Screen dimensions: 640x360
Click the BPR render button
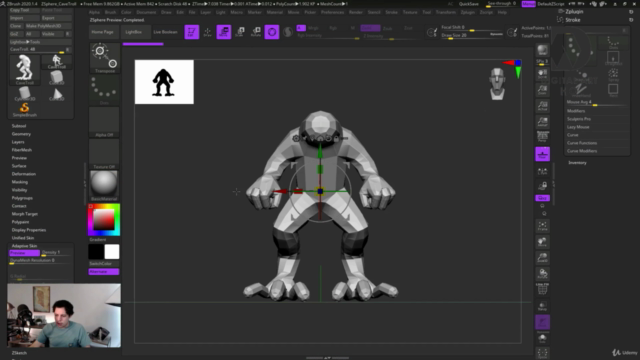542,50
